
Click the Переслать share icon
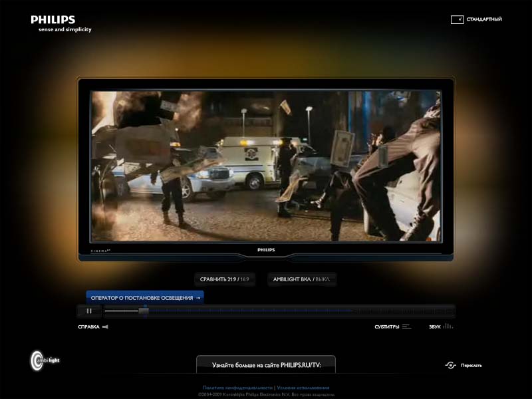tap(450, 365)
